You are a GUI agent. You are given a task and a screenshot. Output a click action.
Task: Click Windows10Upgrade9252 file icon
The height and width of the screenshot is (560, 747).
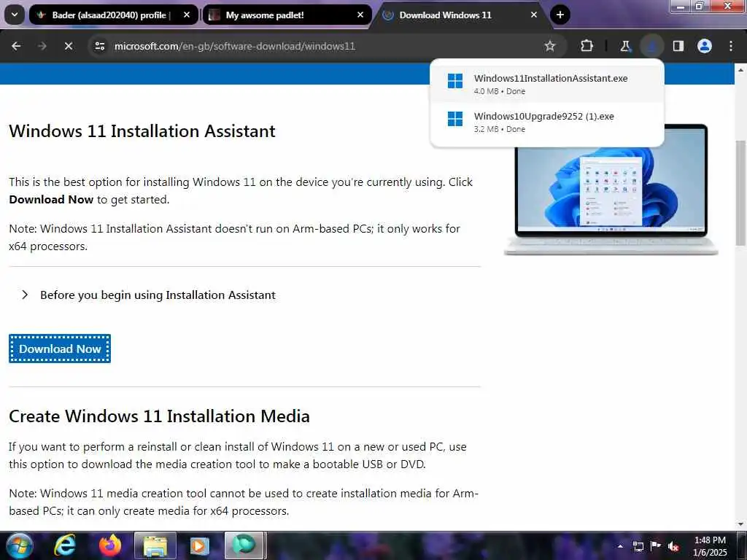click(x=455, y=119)
